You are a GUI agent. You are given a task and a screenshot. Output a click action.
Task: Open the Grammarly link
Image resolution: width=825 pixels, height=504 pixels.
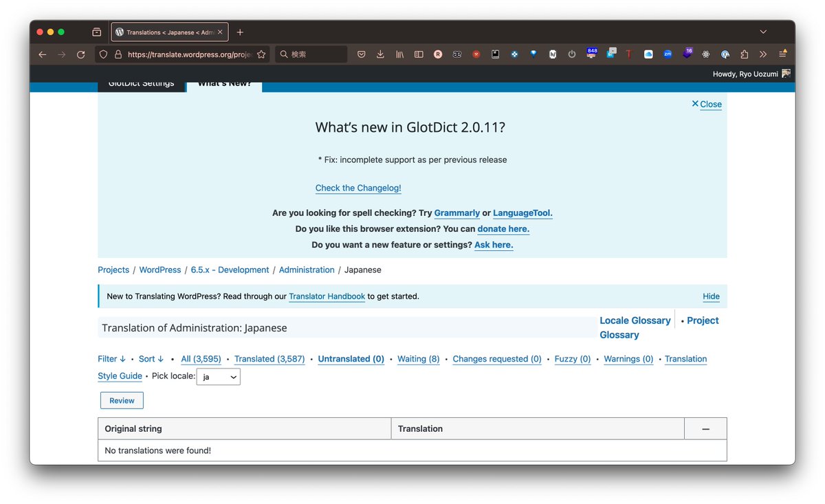point(457,213)
